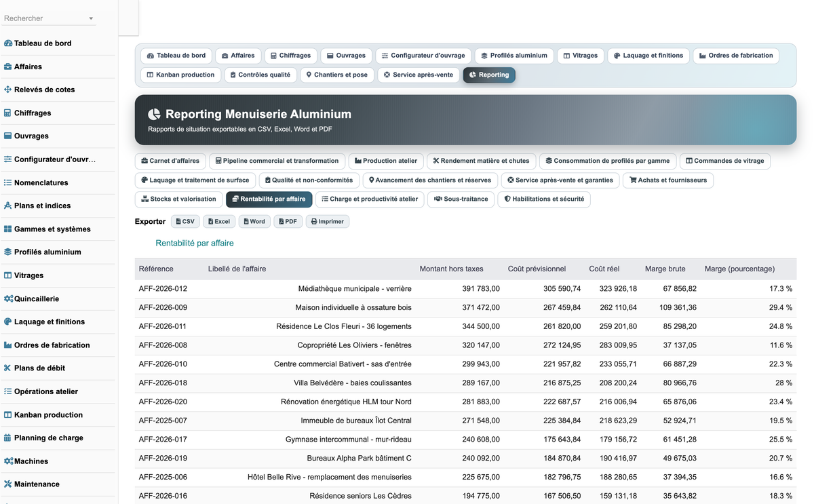Click reference AFF-2026-012 in the table
This screenshot has height=504, width=814.
coord(163,288)
